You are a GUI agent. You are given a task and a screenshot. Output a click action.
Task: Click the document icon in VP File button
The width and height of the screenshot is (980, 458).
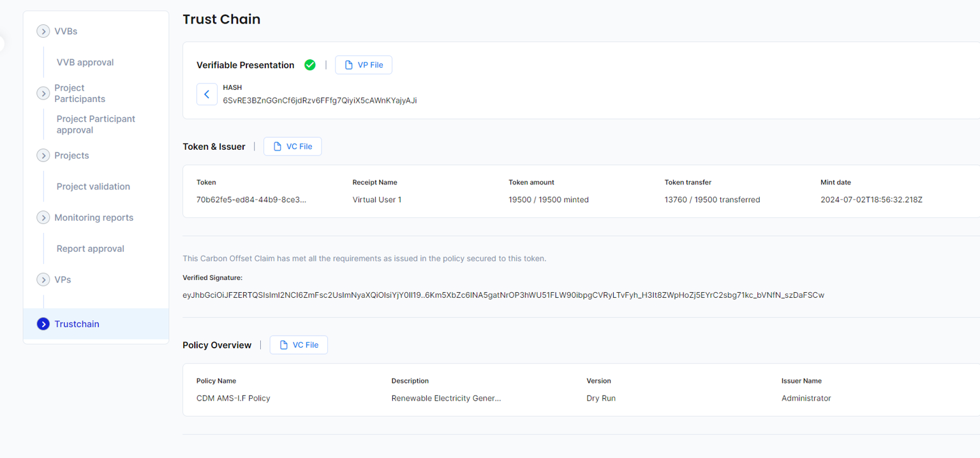pyautogui.click(x=348, y=65)
